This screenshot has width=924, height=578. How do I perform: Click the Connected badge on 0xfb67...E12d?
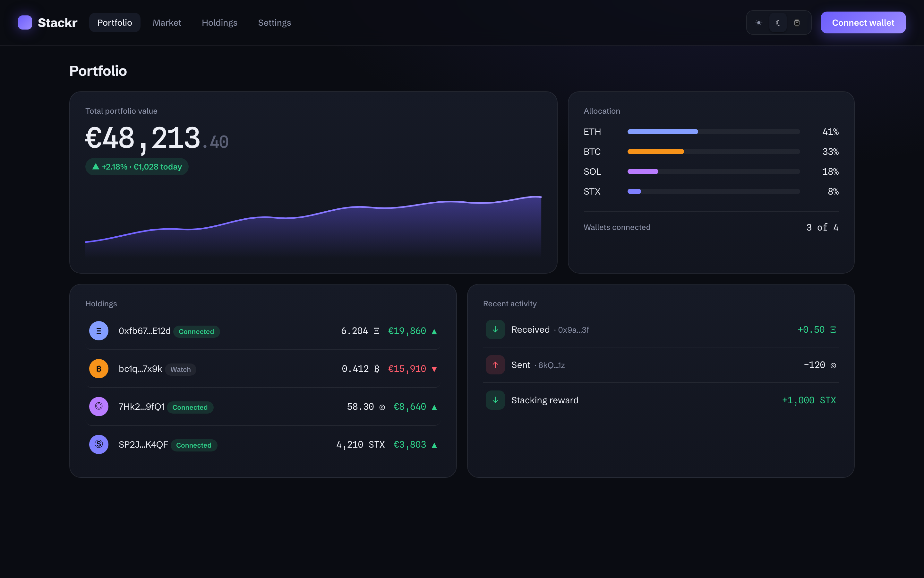coord(196,331)
